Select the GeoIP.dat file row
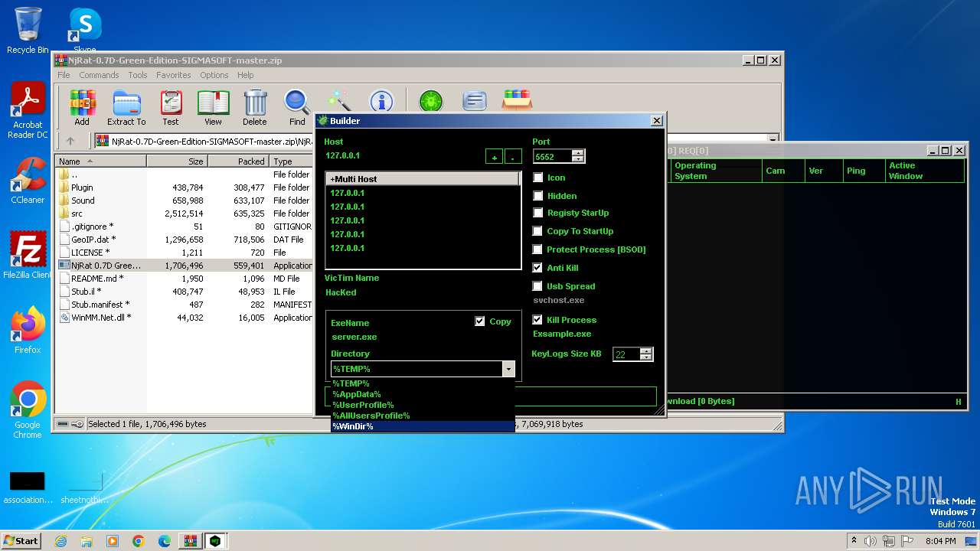 (185, 240)
